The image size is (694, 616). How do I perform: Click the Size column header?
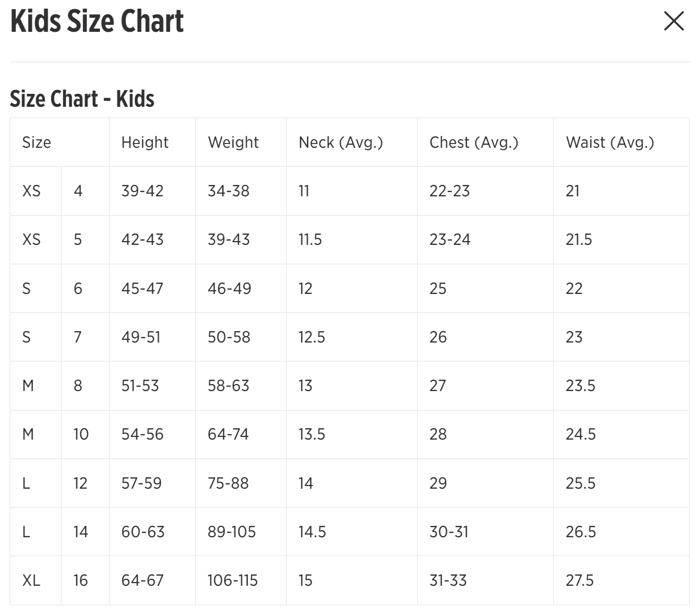pos(37,142)
